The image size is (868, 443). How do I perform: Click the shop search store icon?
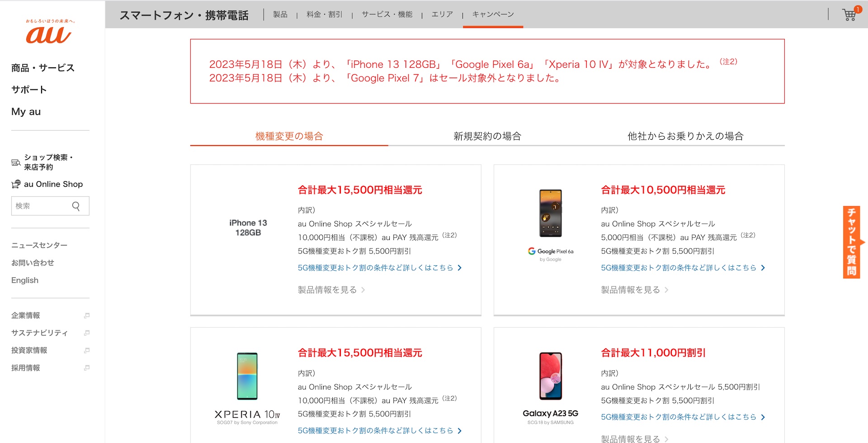(x=16, y=162)
